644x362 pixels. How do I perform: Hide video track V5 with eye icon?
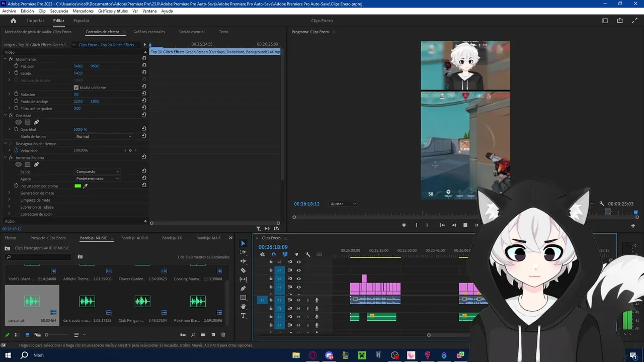pos(298,287)
